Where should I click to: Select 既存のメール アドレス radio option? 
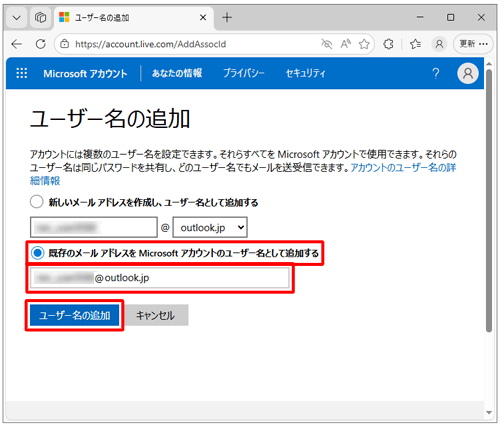point(37,253)
